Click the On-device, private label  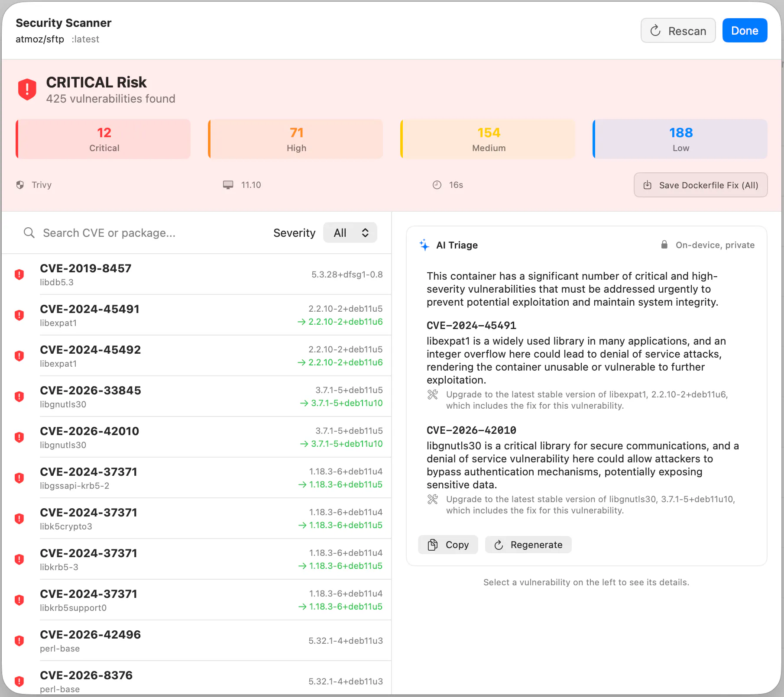click(x=715, y=245)
